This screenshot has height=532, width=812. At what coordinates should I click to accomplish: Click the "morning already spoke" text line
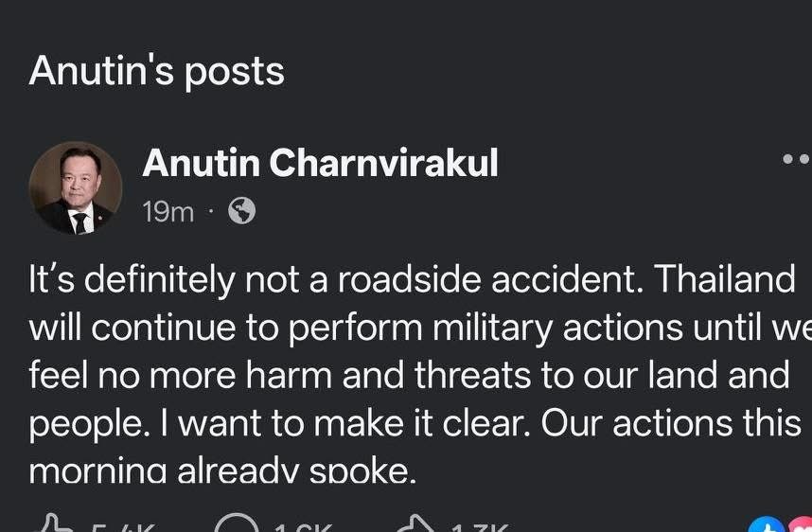click(221, 470)
